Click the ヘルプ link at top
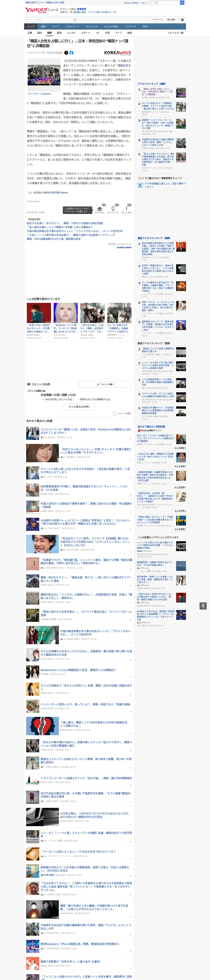 [x=143, y=3]
